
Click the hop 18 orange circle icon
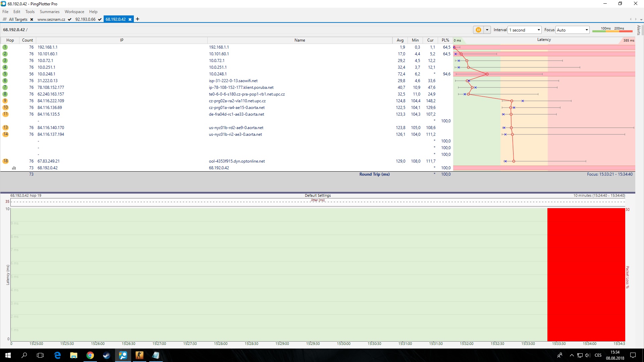coord(5,161)
